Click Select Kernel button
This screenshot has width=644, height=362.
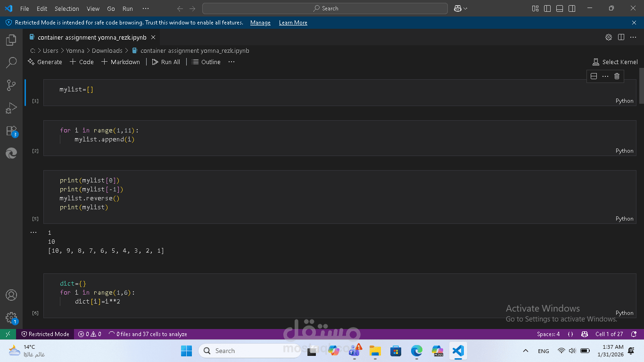(x=615, y=62)
